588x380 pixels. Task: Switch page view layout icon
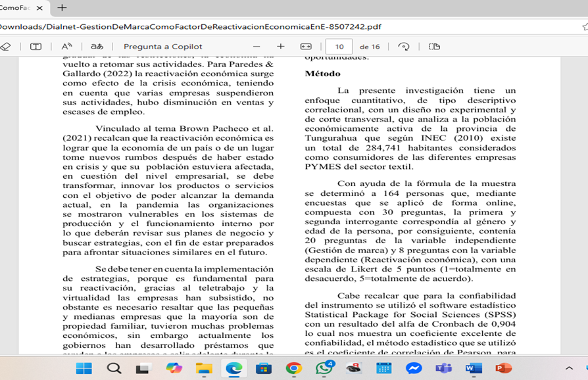(x=434, y=47)
